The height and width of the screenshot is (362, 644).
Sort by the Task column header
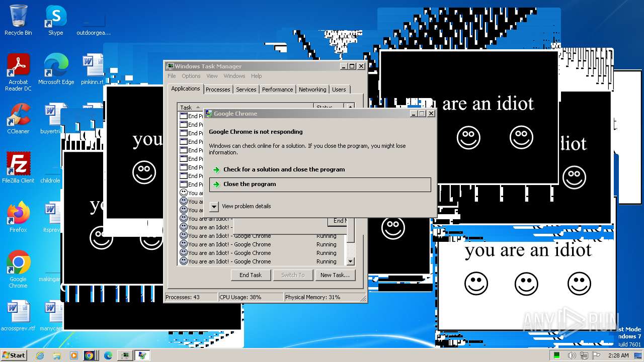(245, 107)
